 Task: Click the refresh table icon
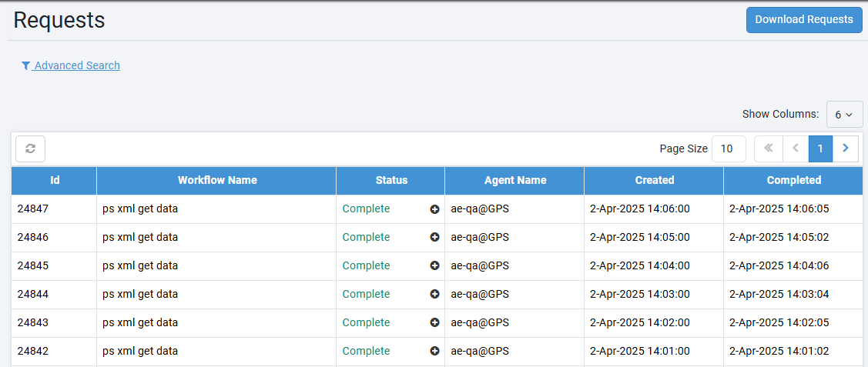pos(30,148)
